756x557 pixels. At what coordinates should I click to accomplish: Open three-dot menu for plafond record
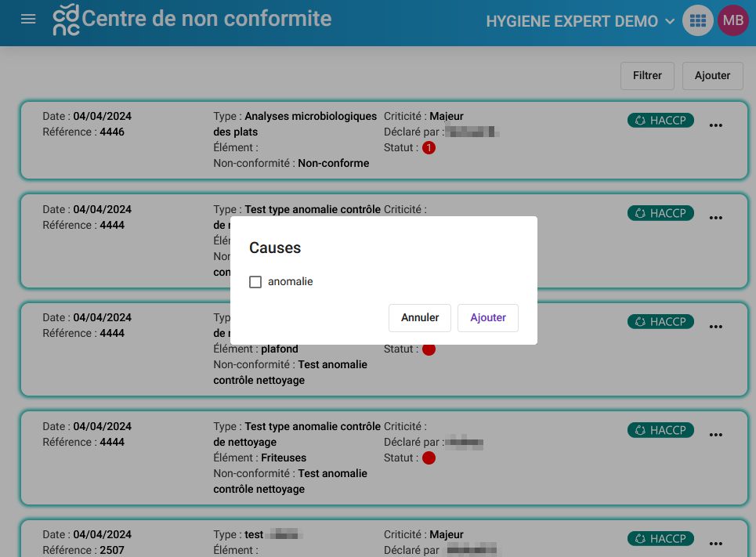(x=715, y=327)
